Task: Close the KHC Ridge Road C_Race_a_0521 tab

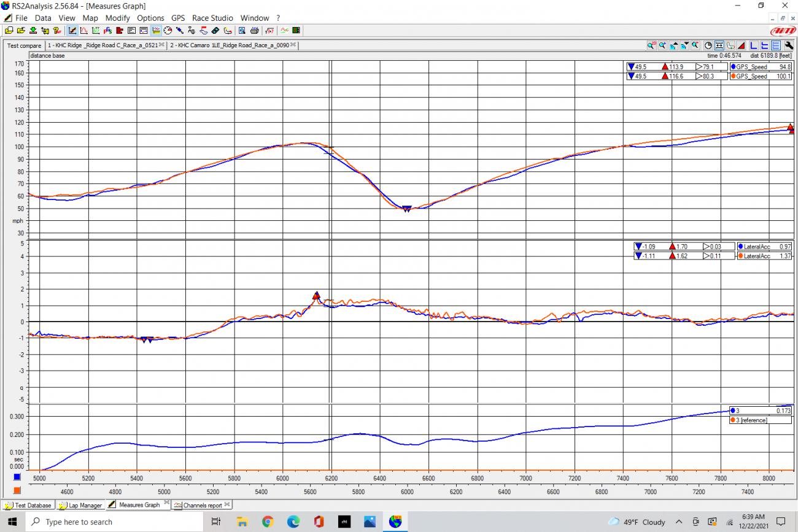Action: click(x=162, y=45)
